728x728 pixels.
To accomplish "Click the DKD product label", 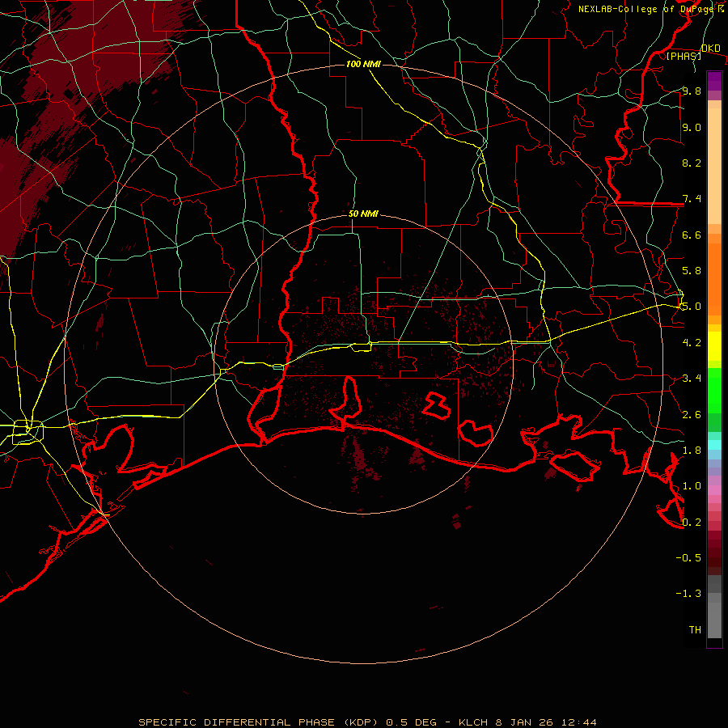I will pyautogui.click(x=711, y=49).
